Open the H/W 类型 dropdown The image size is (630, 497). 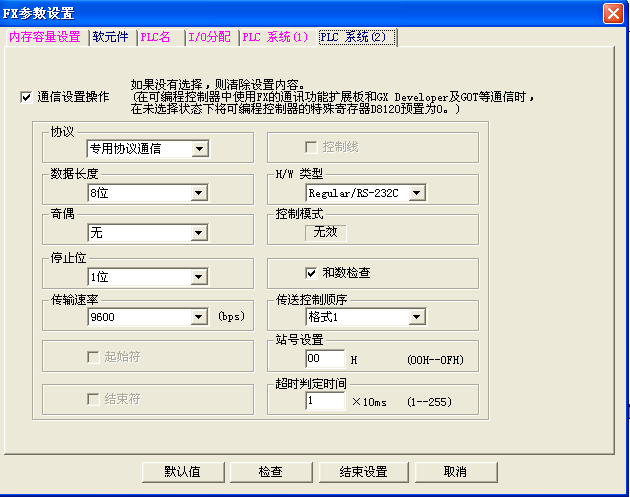[x=417, y=193]
